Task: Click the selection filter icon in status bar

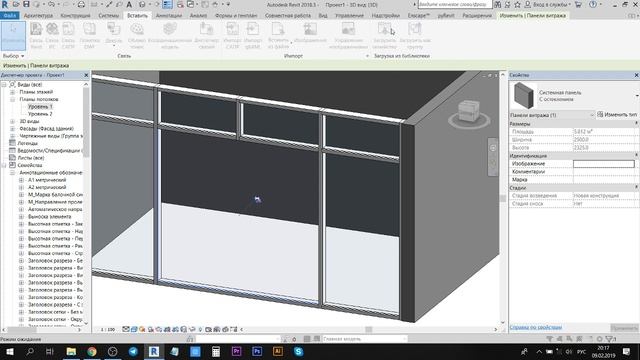Action: [x=610, y=339]
